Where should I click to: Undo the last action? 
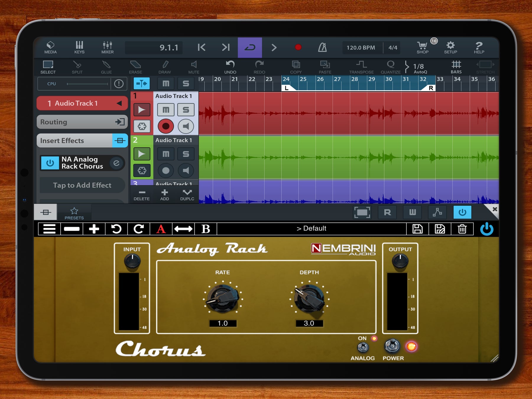[x=230, y=67]
